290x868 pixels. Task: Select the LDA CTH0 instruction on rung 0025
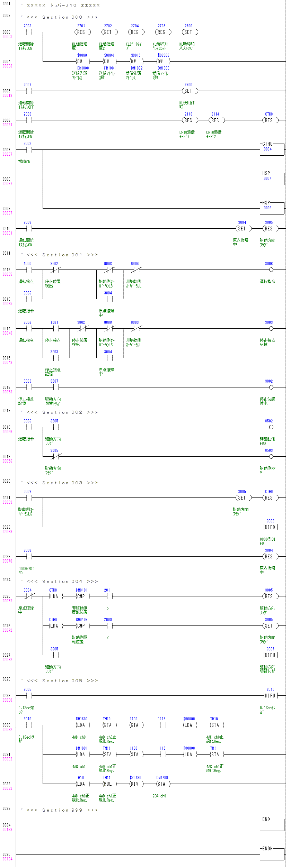pos(56,596)
